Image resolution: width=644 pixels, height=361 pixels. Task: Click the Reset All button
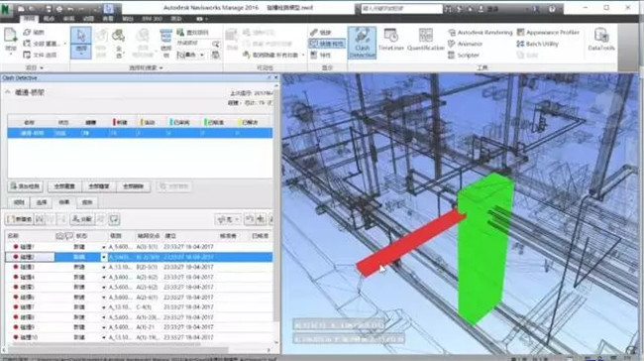point(64,186)
